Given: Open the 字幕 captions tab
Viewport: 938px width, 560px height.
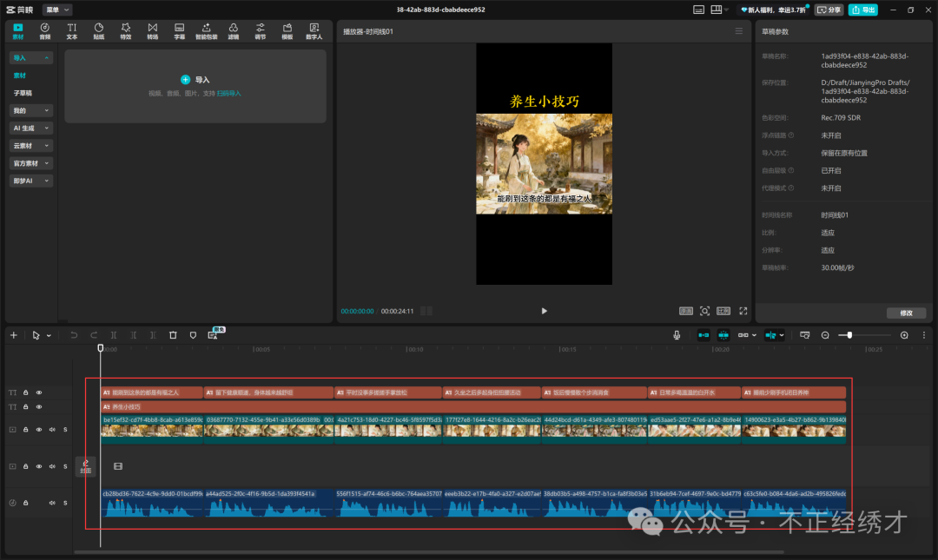Looking at the screenshot, I should (180, 31).
